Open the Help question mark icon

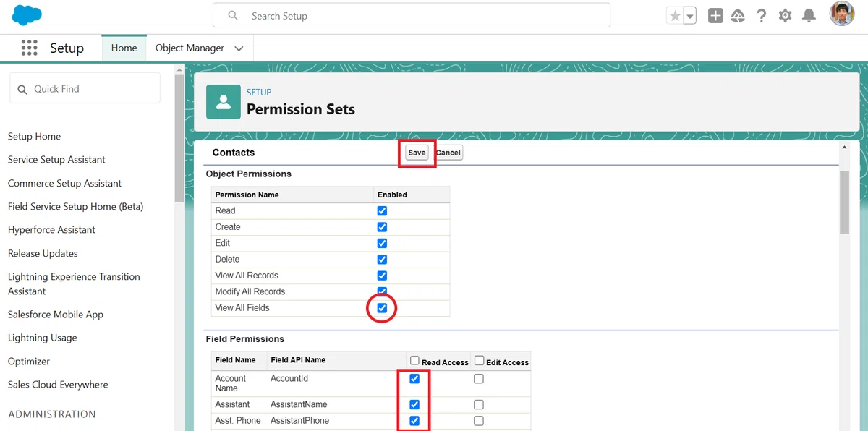click(761, 16)
